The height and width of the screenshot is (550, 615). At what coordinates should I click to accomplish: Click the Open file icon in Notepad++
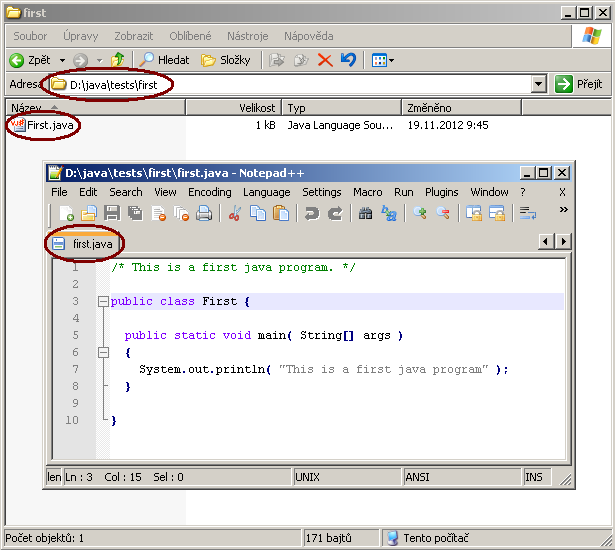[x=89, y=213]
